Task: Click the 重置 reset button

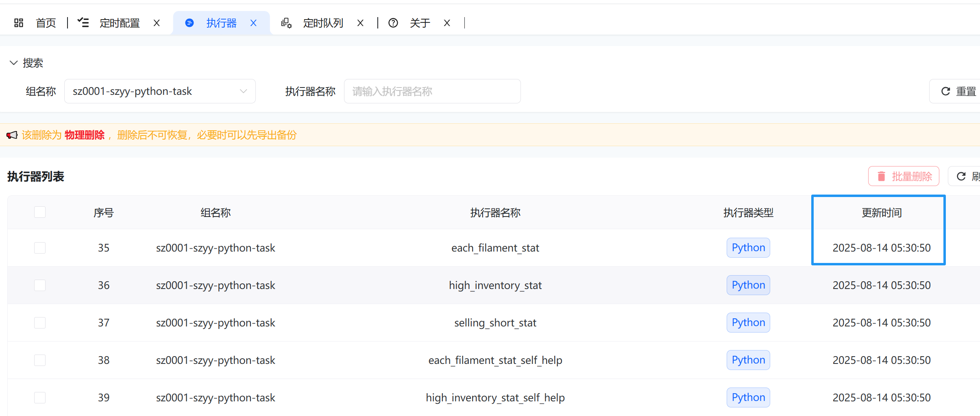Action: 956,91
